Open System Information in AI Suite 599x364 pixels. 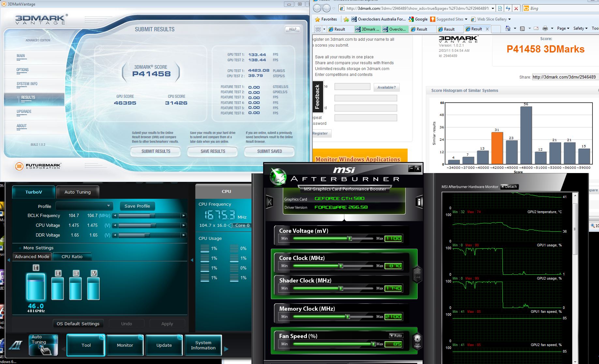tap(203, 345)
